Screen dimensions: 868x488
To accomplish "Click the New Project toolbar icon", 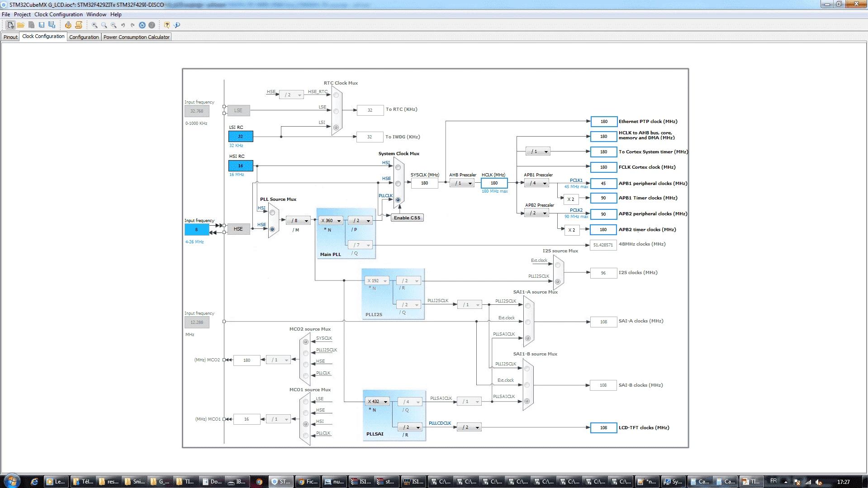I will point(10,25).
